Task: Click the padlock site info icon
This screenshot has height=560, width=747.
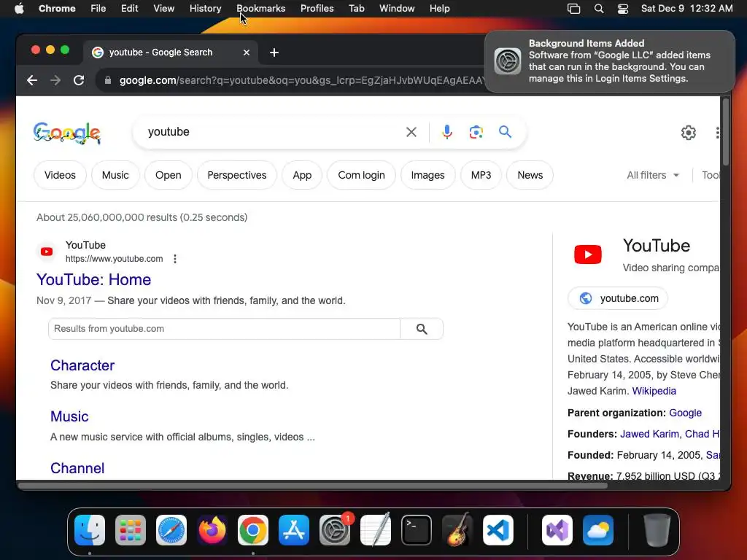Action: pos(108,80)
